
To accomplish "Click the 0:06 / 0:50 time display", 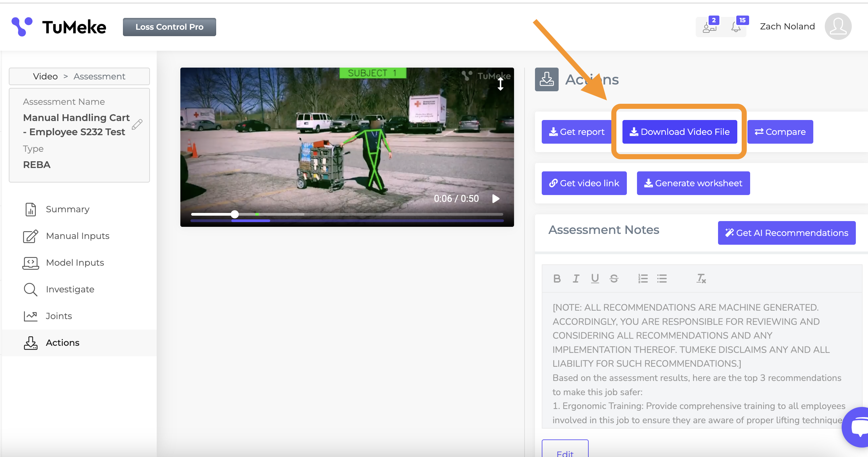I will coord(456,199).
